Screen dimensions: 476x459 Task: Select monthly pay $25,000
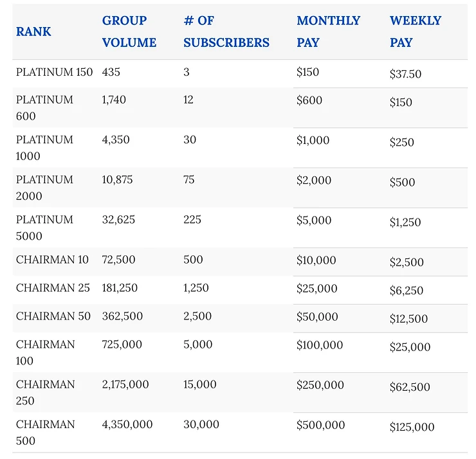(x=317, y=288)
